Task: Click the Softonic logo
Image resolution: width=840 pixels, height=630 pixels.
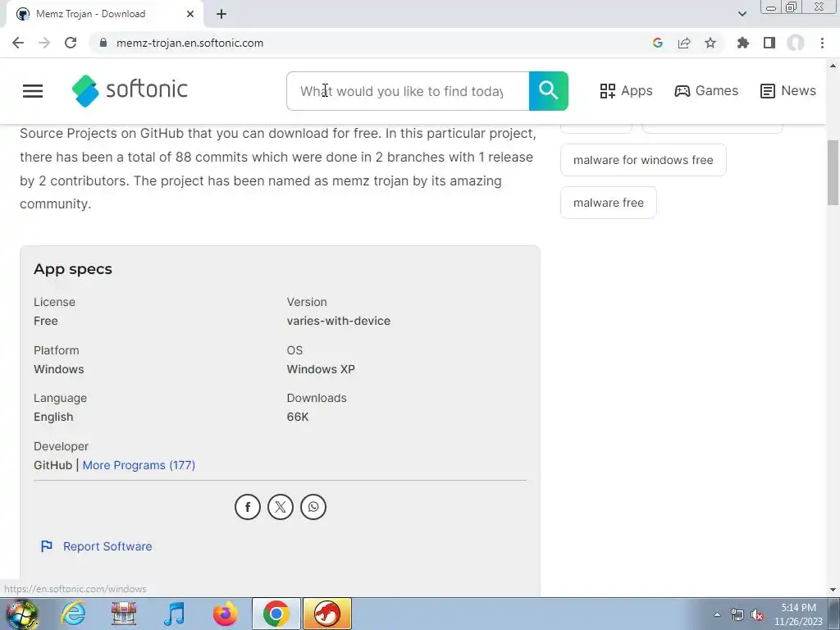Action: coord(130,90)
